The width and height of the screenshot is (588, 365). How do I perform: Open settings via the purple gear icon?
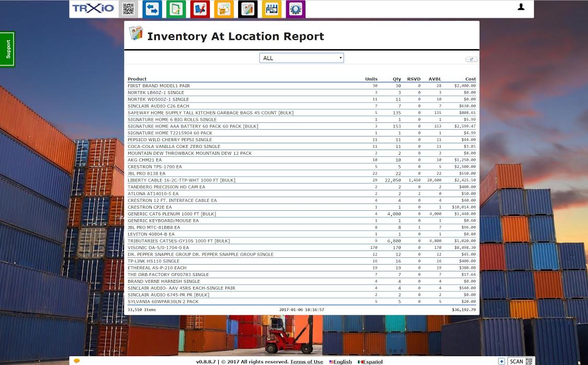click(x=296, y=9)
